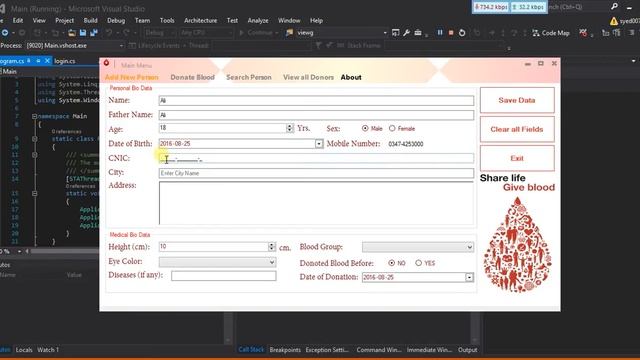The width and height of the screenshot is (640, 360).
Task: Open the Blood Group dropdown
Action: pyautogui.click(x=469, y=247)
